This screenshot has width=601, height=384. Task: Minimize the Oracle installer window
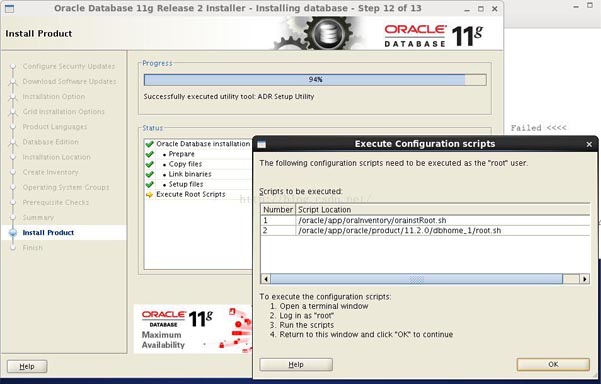pyautogui.click(x=466, y=9)
